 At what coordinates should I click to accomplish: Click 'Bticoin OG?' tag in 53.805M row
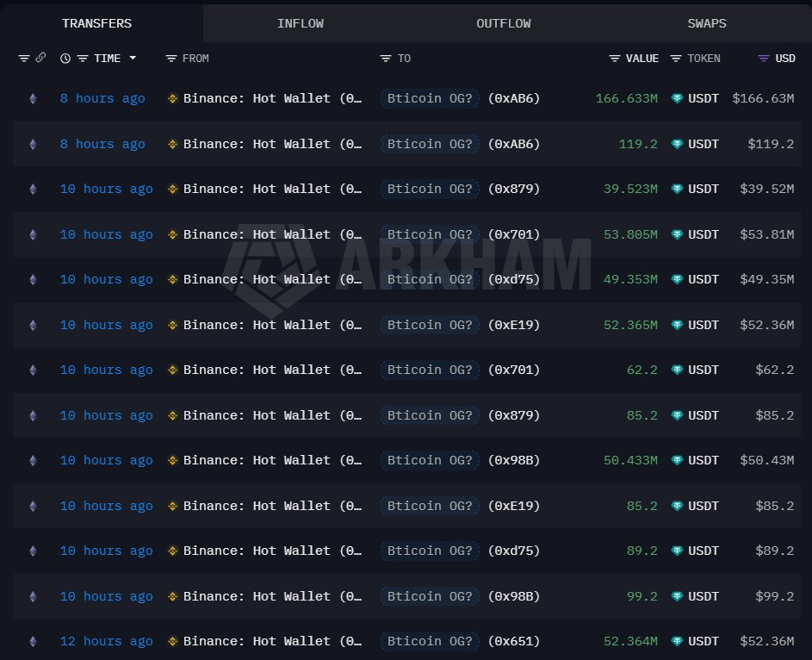tap(430, 234)
